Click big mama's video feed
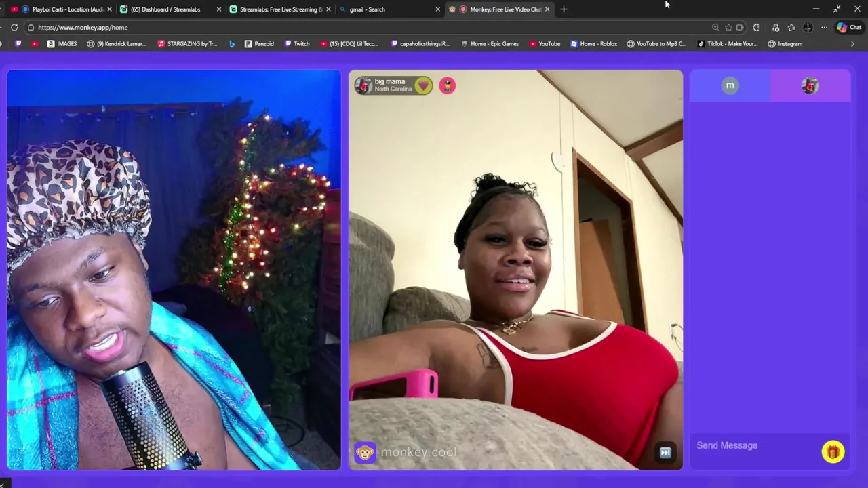Image resolution: width=868 pixels, height=488 pixels. pos(516,270)
